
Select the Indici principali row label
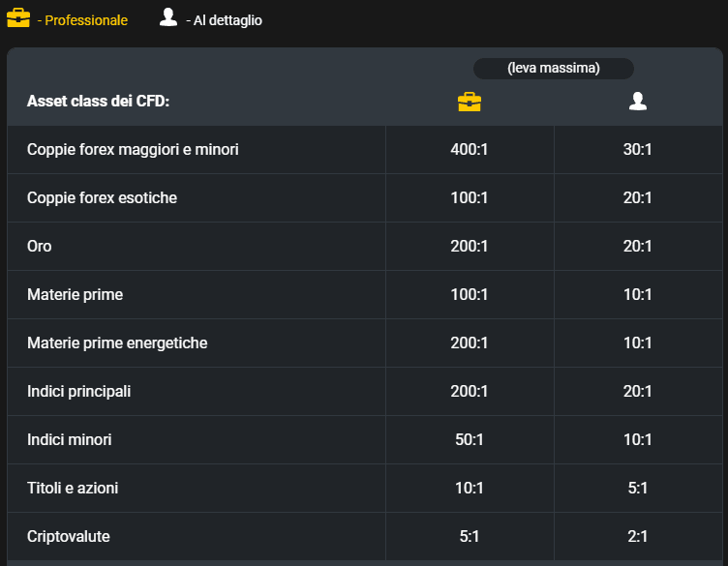(x=78, y=392)
